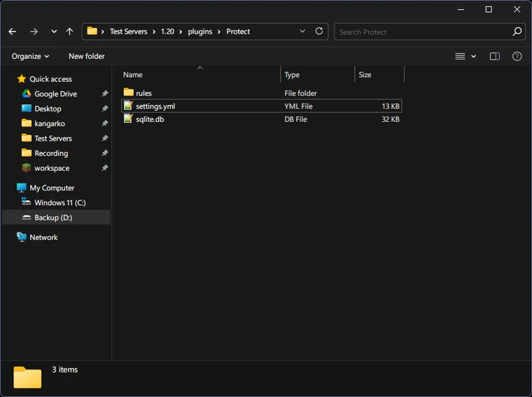The image size is (532, 397).
Task: Go forward with the right arrow button
Action: (34, 32)
